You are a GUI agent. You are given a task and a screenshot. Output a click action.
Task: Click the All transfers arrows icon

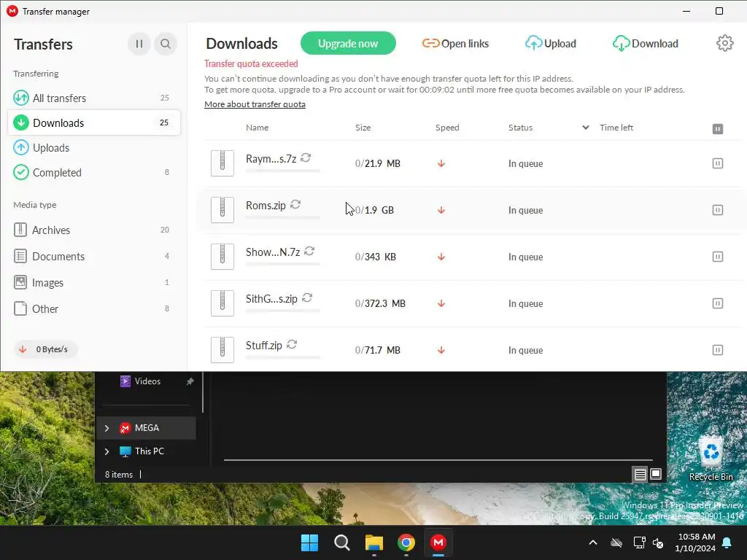tap(21, 98)
